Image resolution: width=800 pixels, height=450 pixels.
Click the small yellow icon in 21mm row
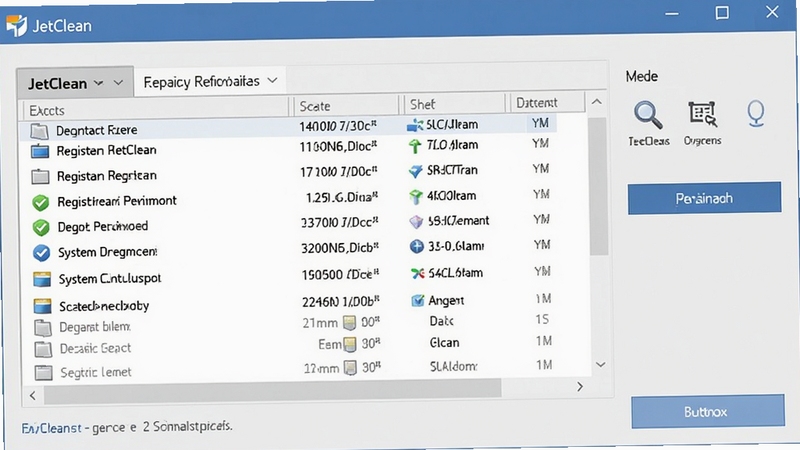[349, 322]
